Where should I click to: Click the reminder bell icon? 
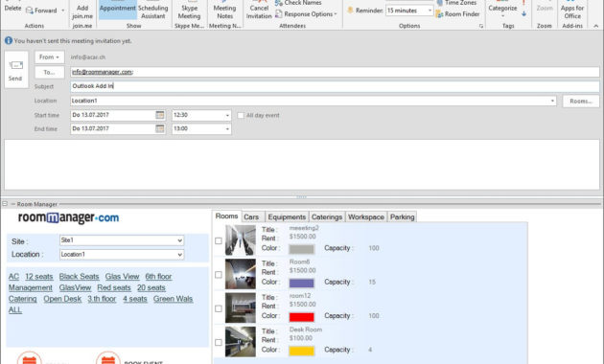click(x=350, y=11)
